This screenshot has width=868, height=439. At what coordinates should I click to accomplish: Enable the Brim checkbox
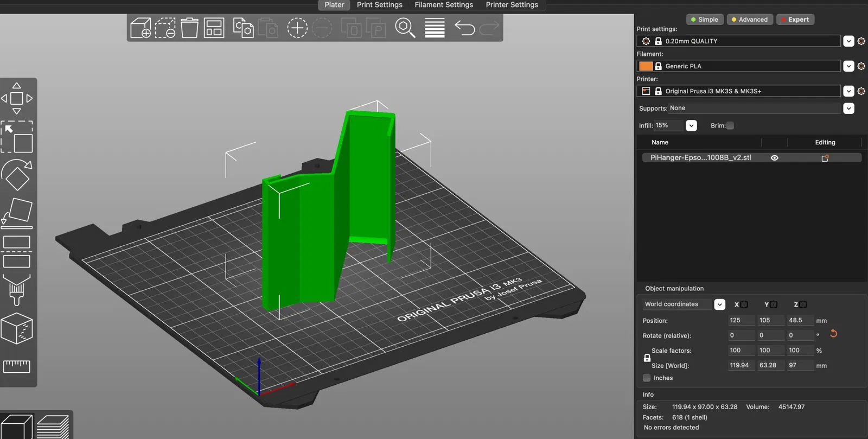(x=730, y=125)
